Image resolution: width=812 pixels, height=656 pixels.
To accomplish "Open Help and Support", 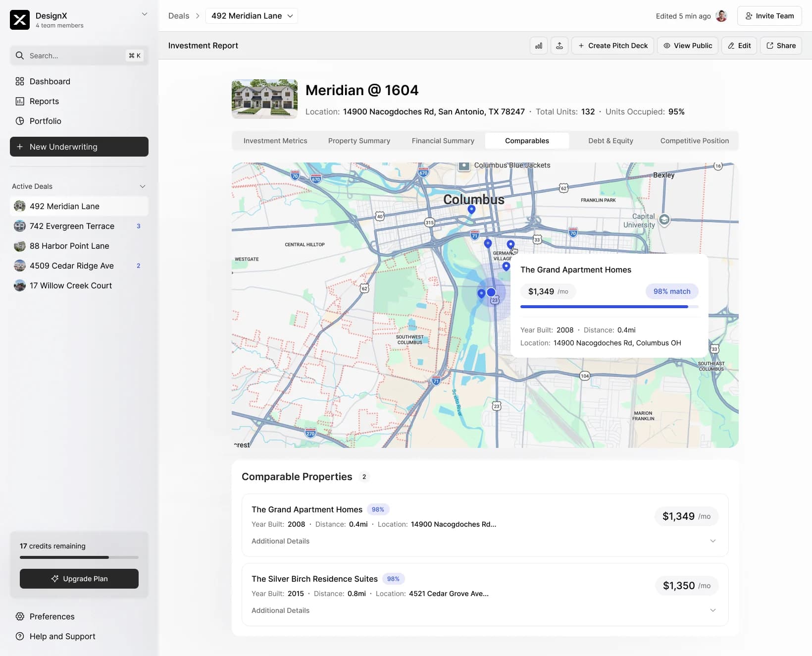I will click(79, 636).
